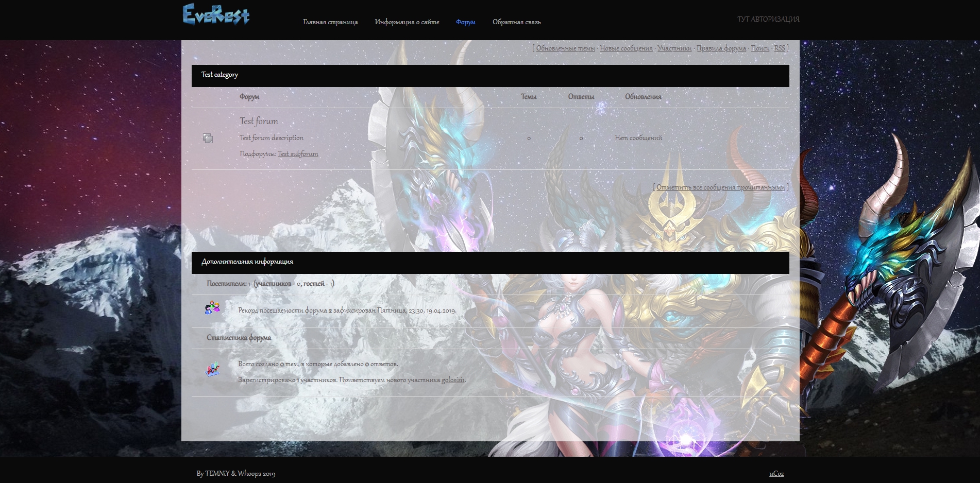Open the Поиск search link

[x=760, y=48]
